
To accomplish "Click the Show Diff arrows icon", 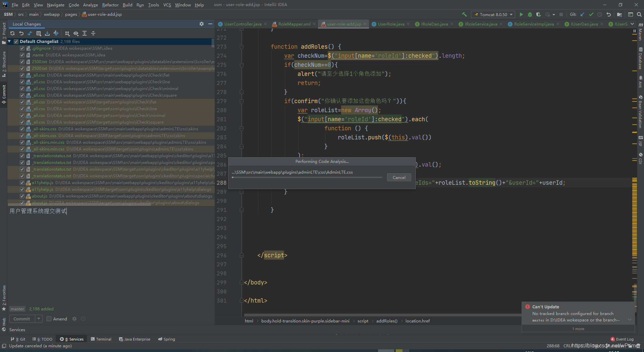I will [30, 33].
